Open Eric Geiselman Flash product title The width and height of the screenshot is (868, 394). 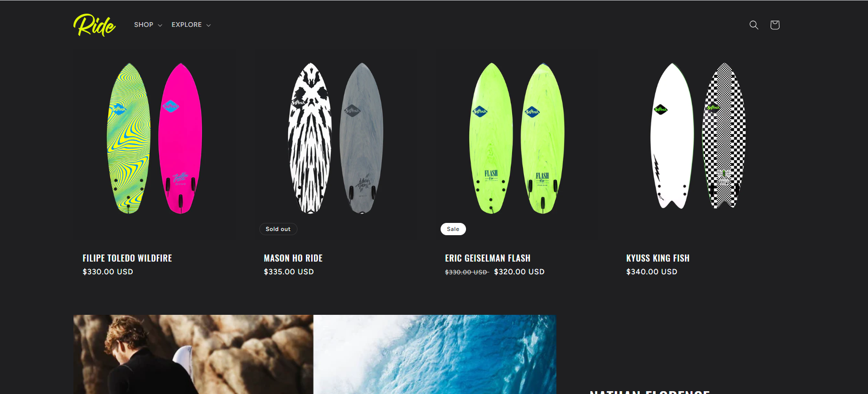click(488, 258)
